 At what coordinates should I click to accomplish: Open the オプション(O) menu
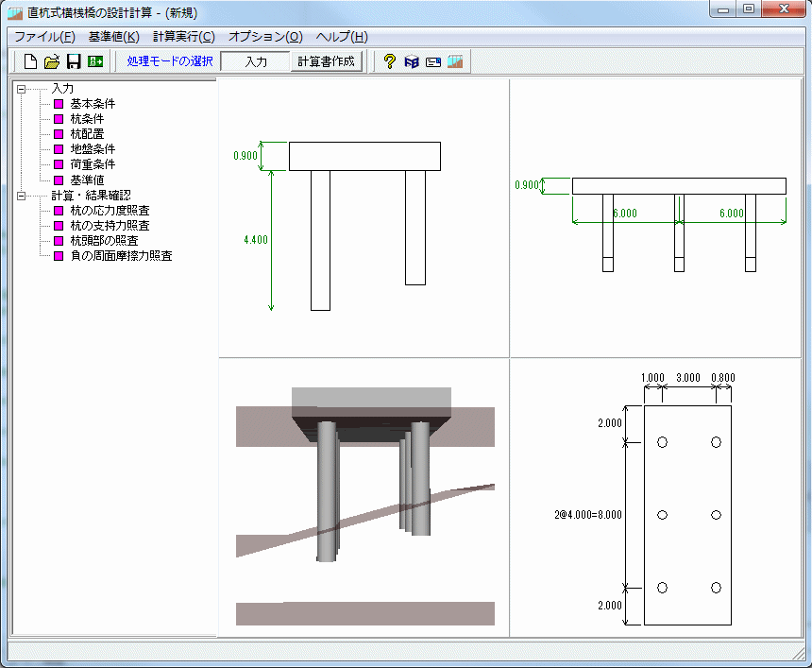[265, 37]
